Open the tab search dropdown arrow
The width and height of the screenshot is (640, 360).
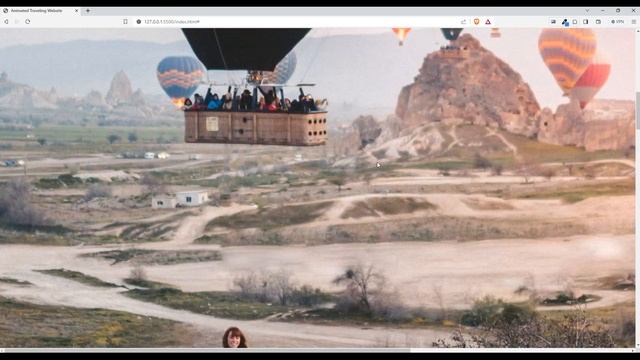click(x=587, y=11)
